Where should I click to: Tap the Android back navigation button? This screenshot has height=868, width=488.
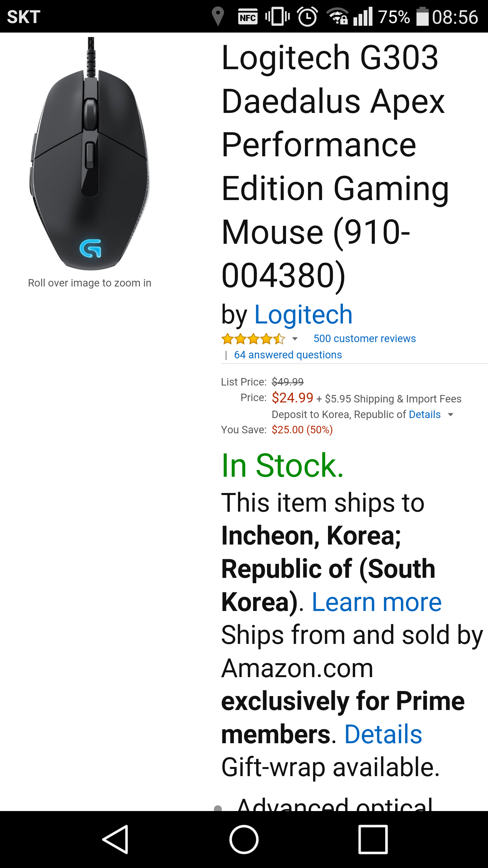[115, 839]
